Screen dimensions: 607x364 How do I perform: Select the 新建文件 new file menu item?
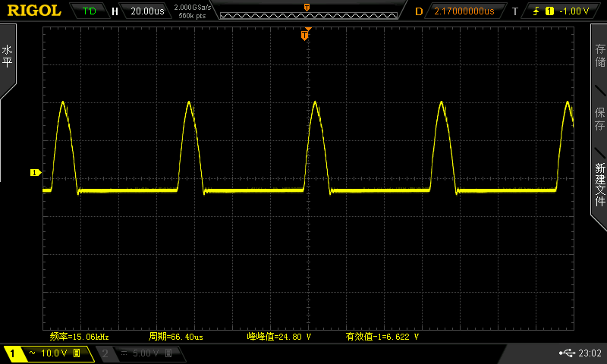(600, 184)
